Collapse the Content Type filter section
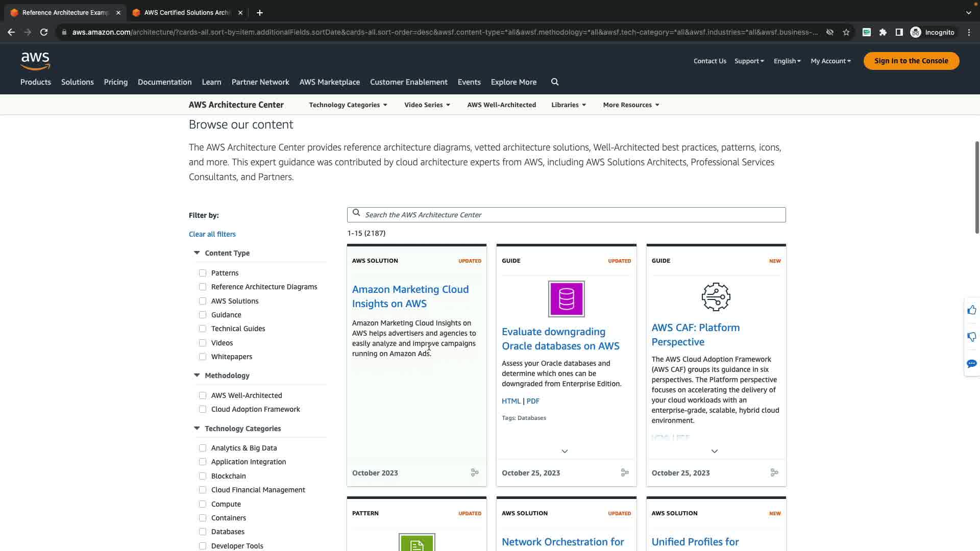Screen dimensions: 980x551 point(197,253)
